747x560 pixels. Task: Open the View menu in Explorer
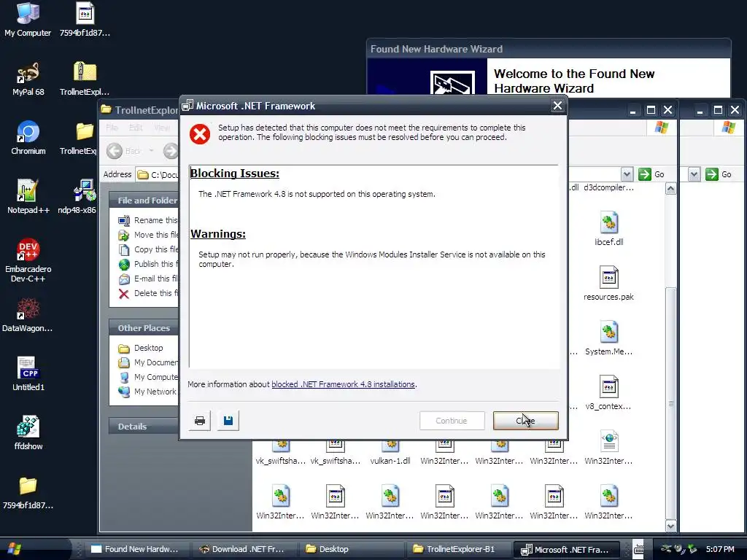coord(162,128)
